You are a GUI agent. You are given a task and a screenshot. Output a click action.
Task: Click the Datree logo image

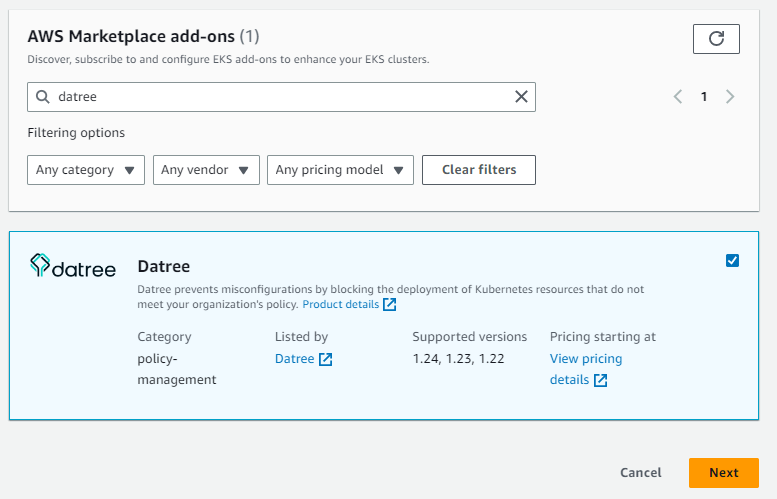pos(73,266)
